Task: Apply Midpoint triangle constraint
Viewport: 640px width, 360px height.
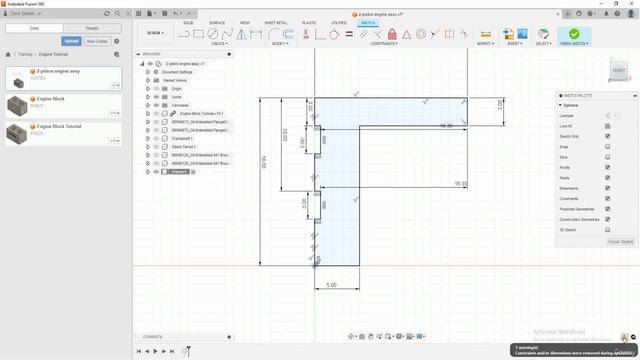Action: click(x=407, y=34)
